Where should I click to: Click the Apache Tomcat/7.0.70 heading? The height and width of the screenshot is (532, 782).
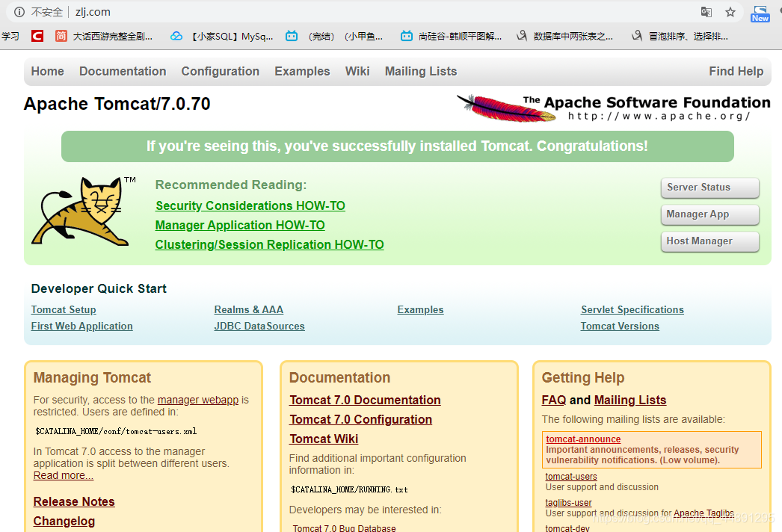pos(117,104)
